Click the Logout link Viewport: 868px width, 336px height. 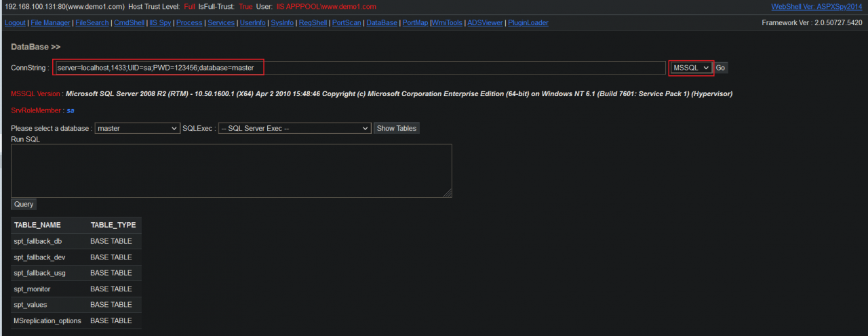(15, 22)
